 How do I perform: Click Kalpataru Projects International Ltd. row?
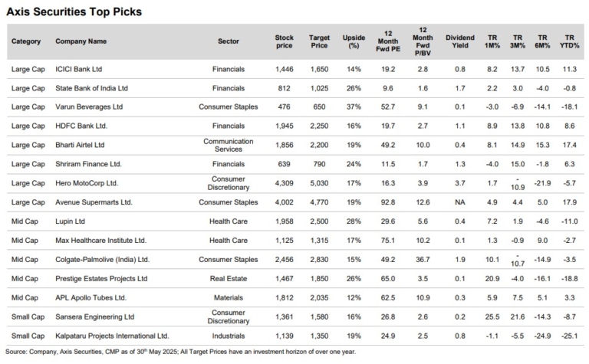112,335
